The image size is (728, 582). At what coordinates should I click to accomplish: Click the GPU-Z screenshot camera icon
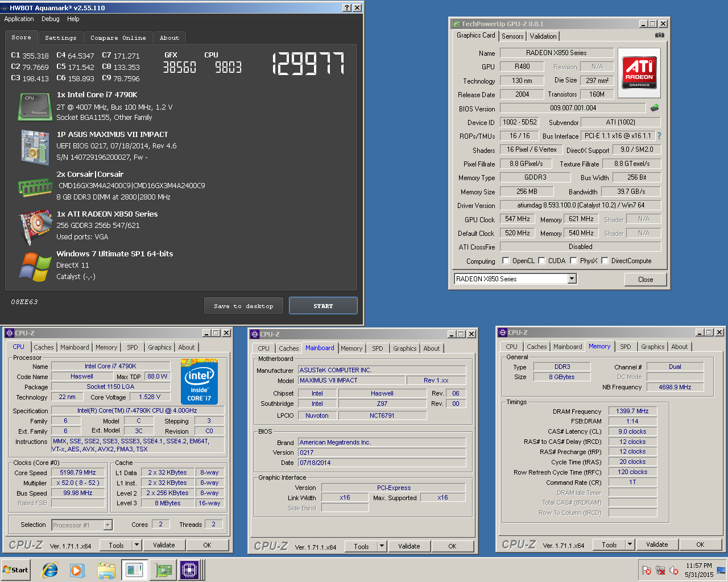tap(659, 35)
